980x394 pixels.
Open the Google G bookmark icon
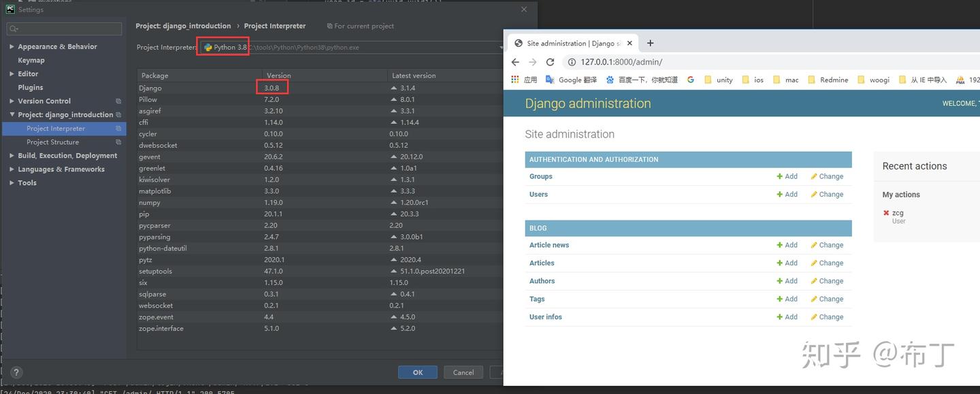(691, 80)
